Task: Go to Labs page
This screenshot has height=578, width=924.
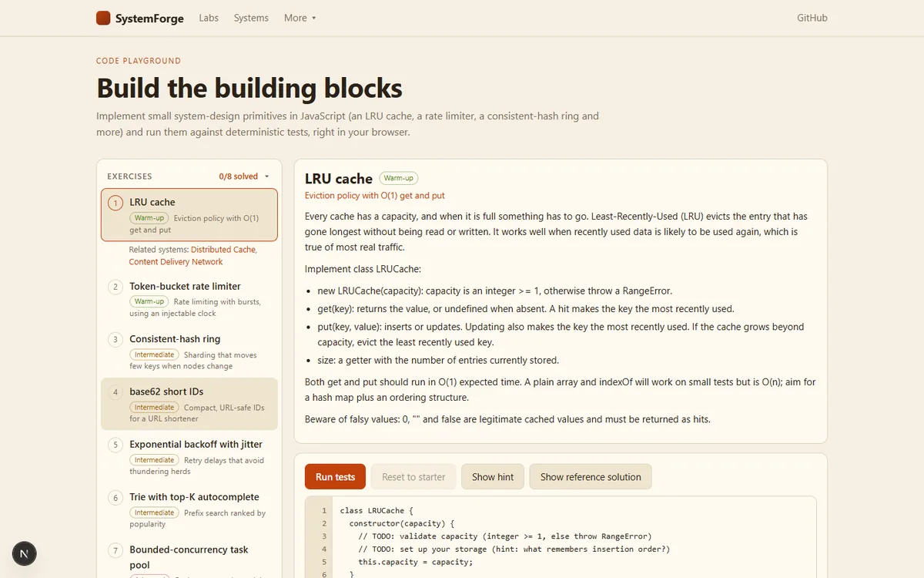Action: [x=208, y=18]
